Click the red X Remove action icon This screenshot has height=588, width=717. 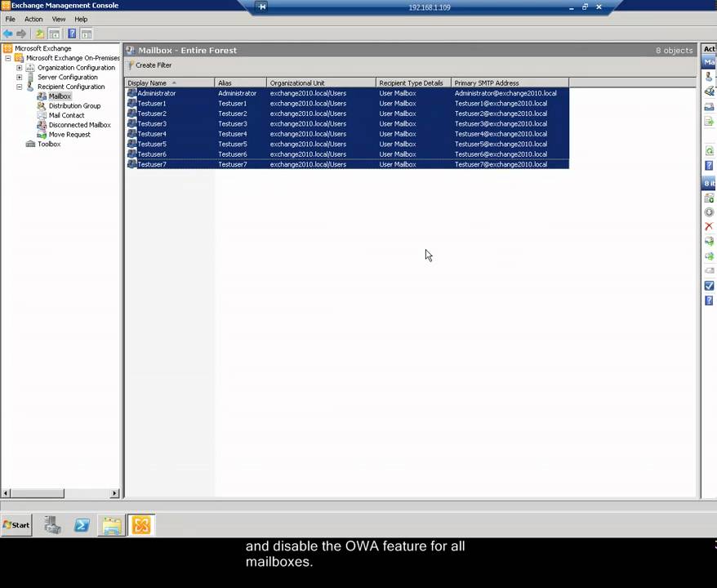pyautogui.click(x=709, y=226)
